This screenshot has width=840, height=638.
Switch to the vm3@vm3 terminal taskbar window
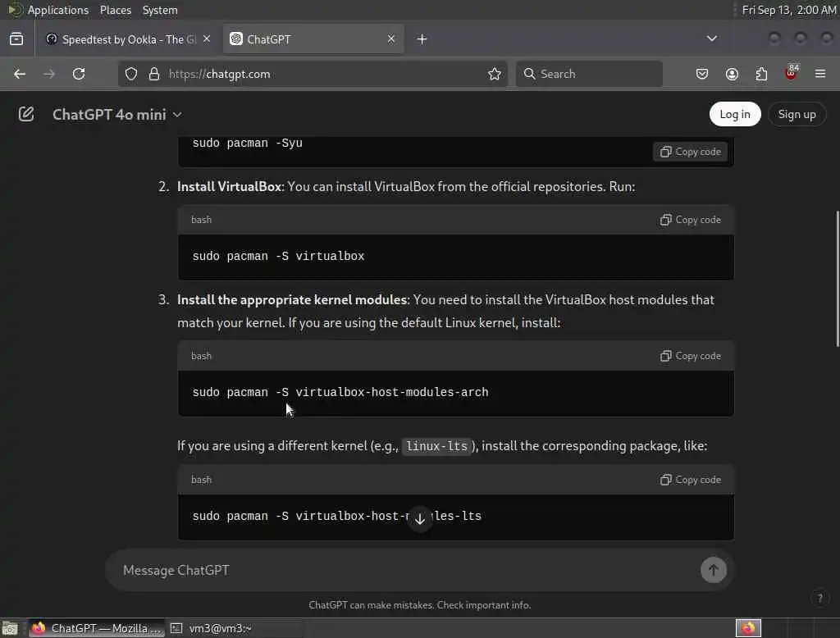[235, 628]
